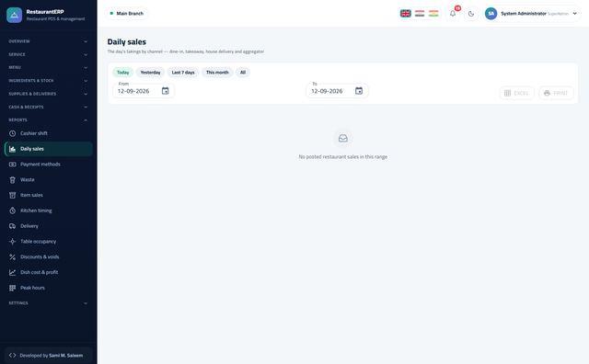This screenshot has height=364, width=589.
Task: Open the Waste report
Action: (49, 180)
